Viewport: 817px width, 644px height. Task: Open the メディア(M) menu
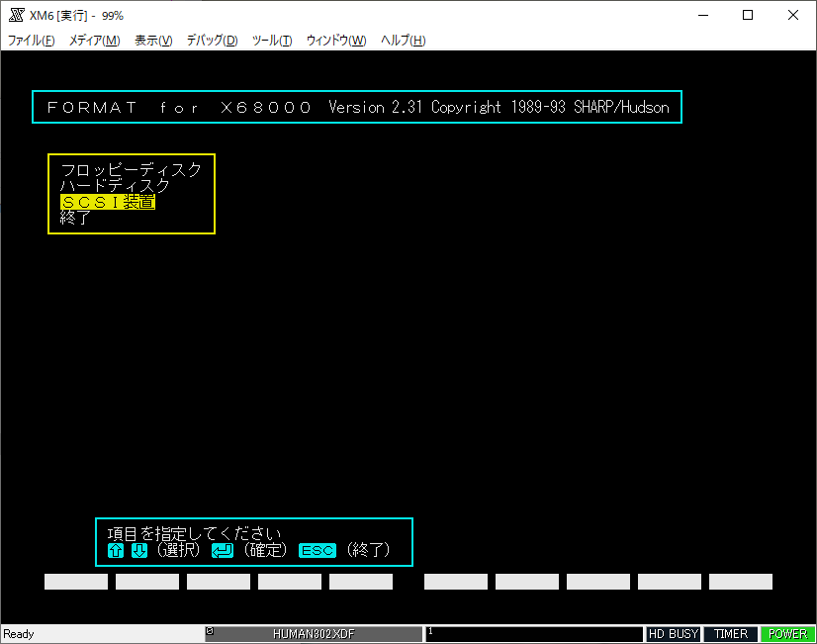pyautogui.click(x=95, y=41)
